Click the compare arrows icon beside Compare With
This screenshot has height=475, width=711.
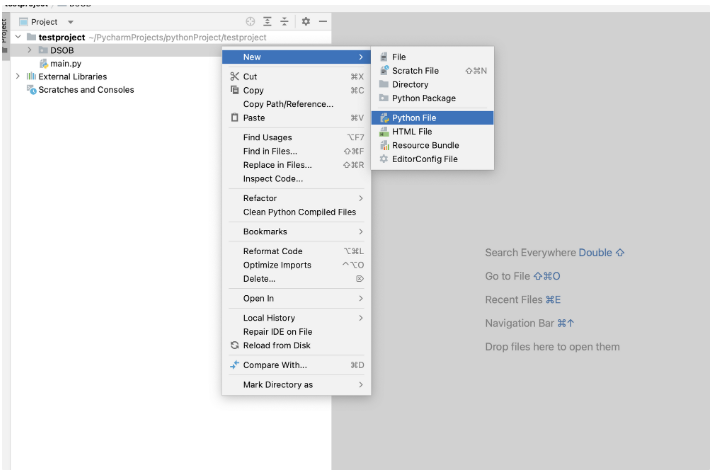coord(234,365)
